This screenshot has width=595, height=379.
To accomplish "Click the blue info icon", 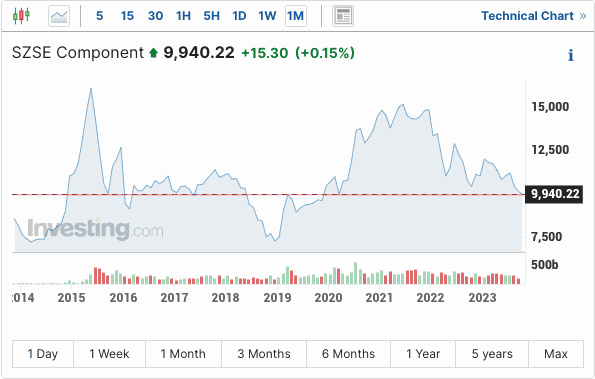I will pos(571,55).
